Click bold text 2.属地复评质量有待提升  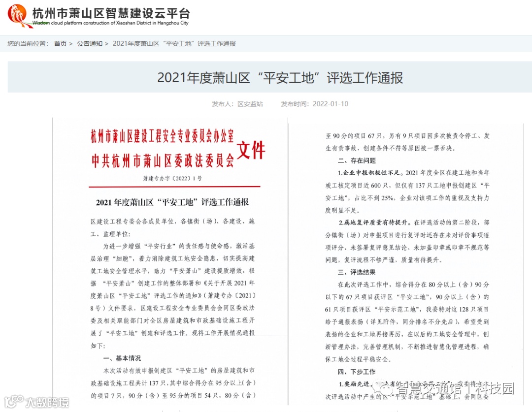pos(374,222)
